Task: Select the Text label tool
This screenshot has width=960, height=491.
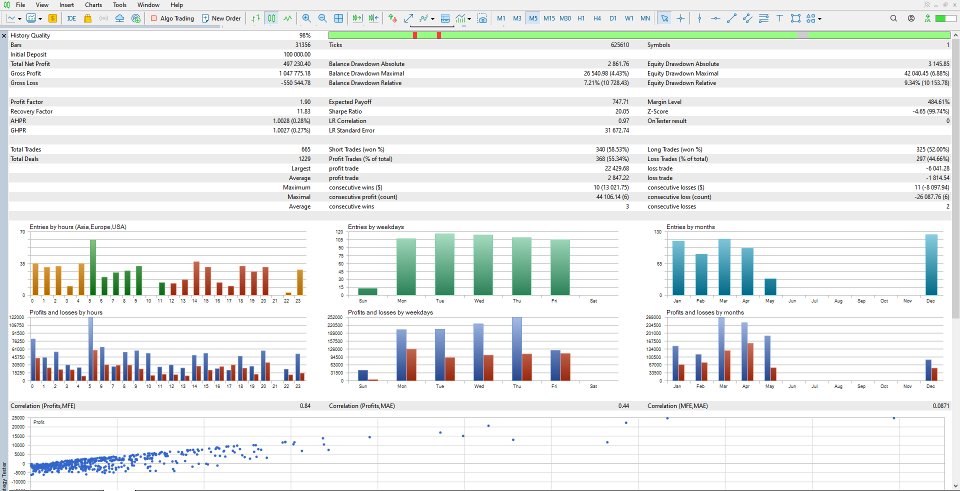Action: [x=779, y=18]
